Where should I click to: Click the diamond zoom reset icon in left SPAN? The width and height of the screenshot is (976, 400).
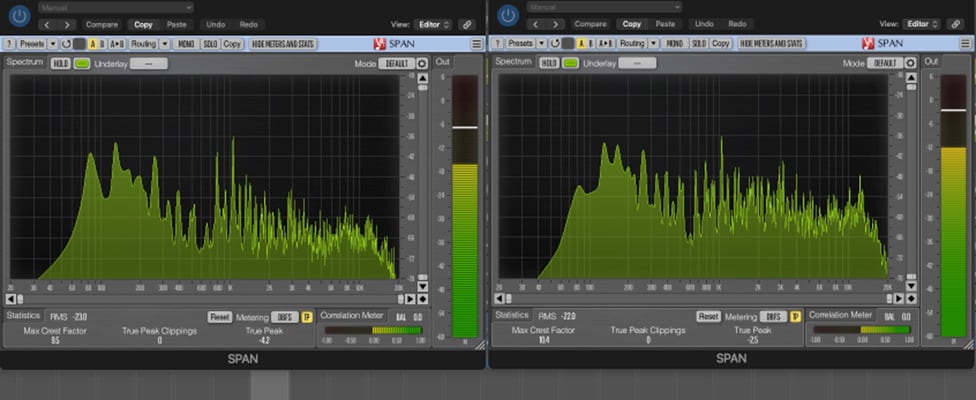coord(423,299)
